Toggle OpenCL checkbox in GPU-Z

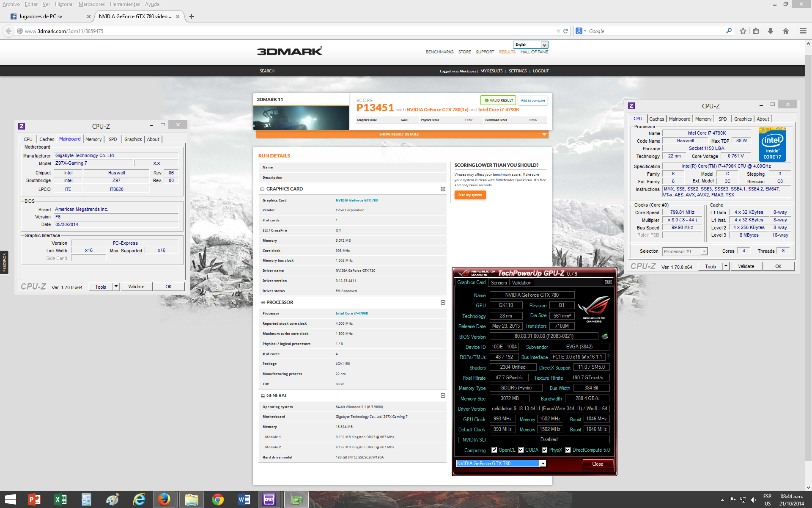click(494, 450)
